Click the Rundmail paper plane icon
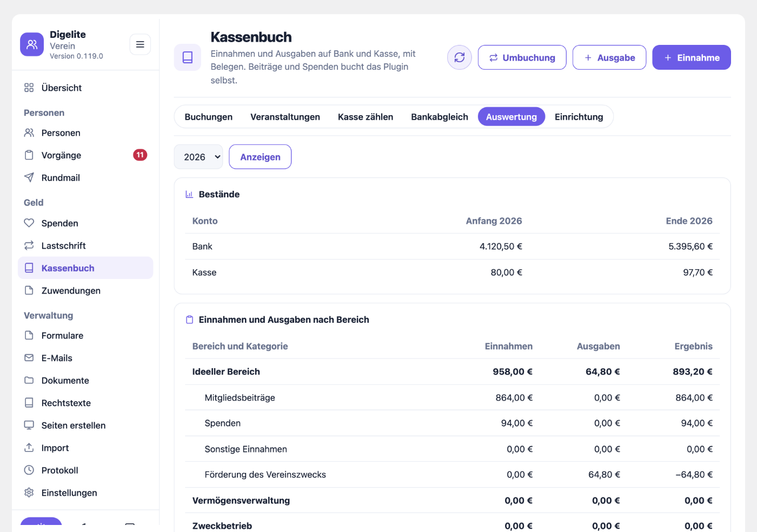 pyautogui.click(x=29, y=177)
